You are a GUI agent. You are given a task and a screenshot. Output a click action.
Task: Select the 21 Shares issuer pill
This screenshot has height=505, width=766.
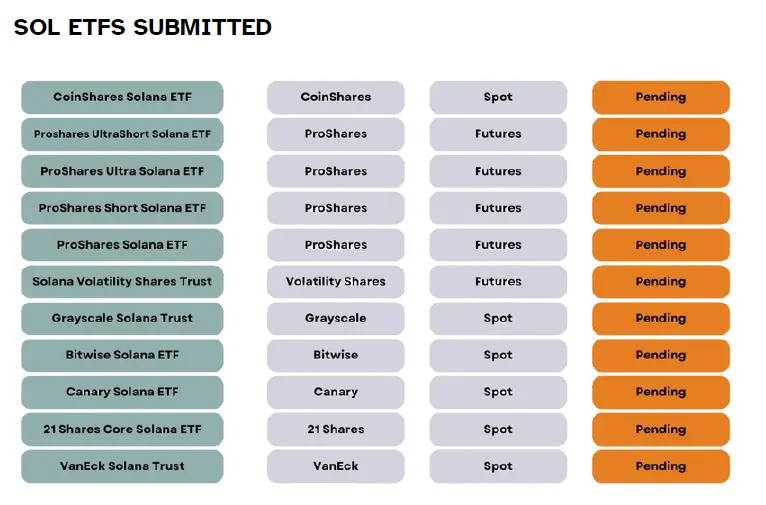pos(336,429)
